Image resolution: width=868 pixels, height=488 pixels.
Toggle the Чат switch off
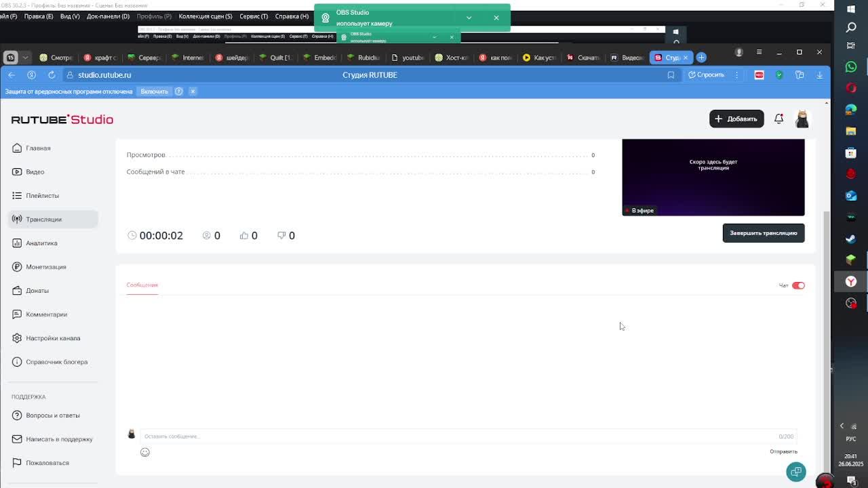point(798,285)
